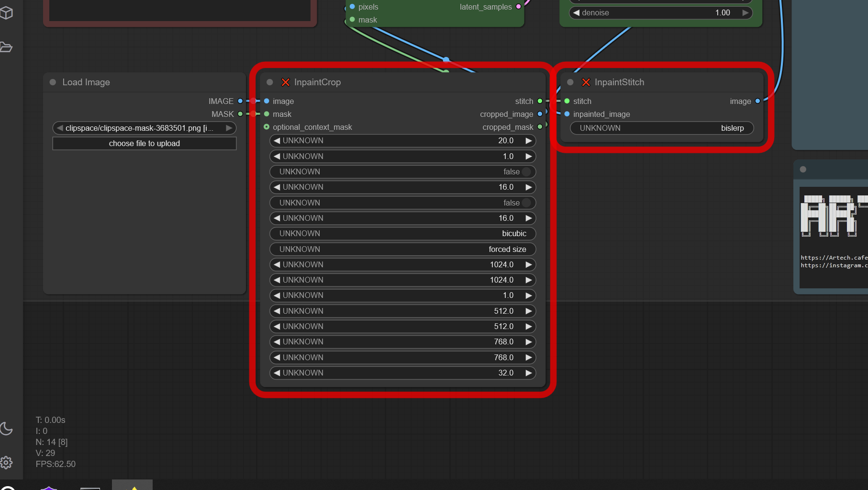
Task: Click the red X icon on InpaintStitch
Action: point(586,82)
